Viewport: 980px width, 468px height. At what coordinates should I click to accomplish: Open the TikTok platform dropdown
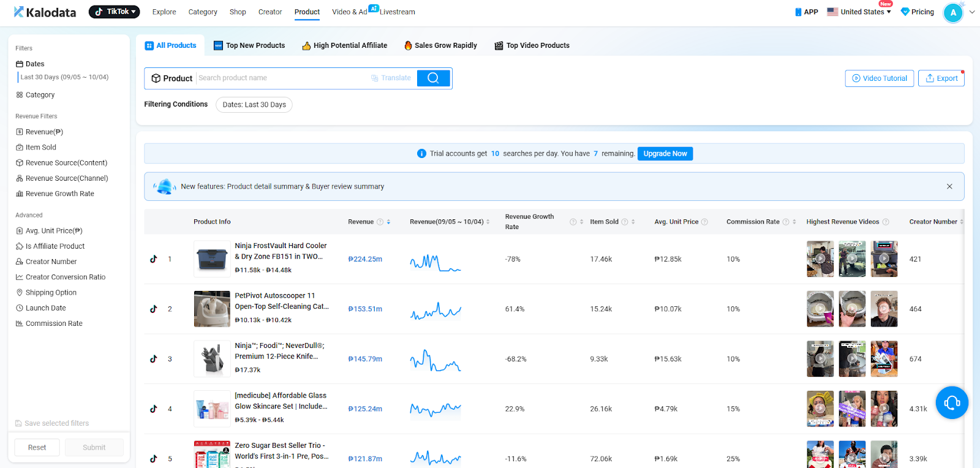[115, 12]
